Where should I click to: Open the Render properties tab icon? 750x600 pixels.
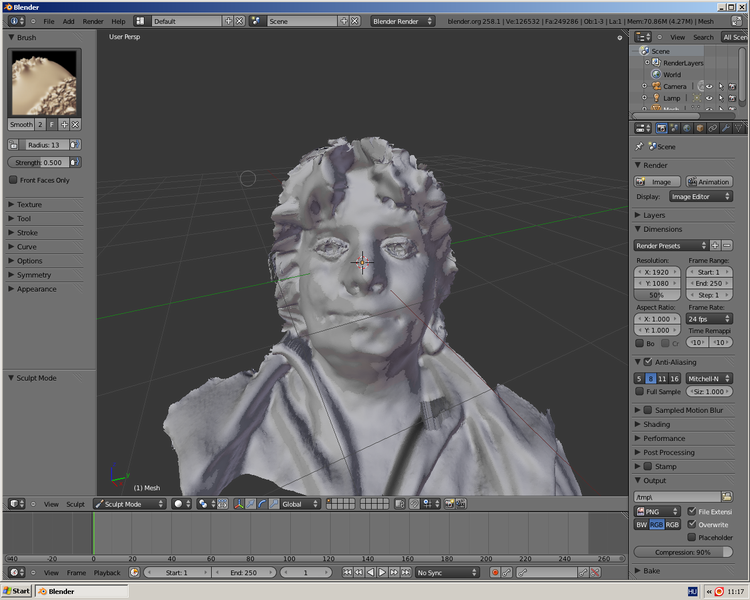coord(661,128)
